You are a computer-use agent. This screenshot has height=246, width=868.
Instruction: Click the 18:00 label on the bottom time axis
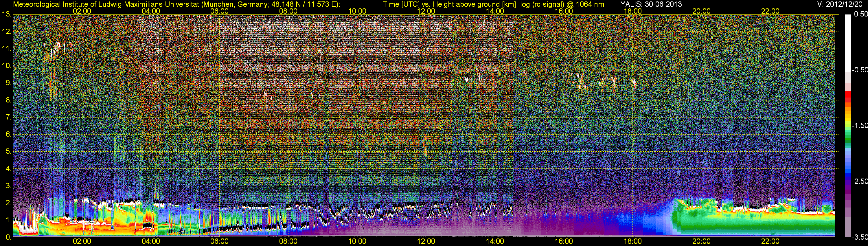[633, 241]
